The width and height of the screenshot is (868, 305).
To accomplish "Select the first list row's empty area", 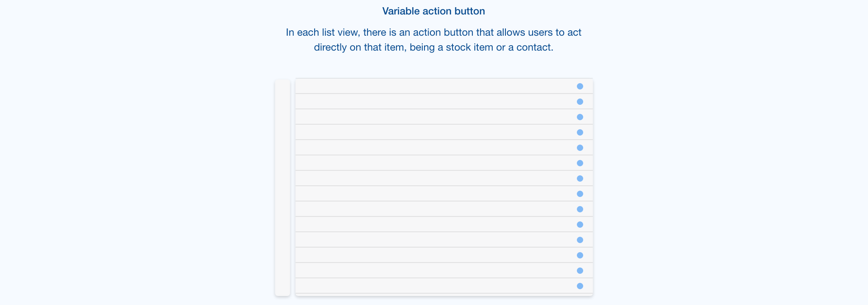I will pyautogui.click(x=434, y=86).
